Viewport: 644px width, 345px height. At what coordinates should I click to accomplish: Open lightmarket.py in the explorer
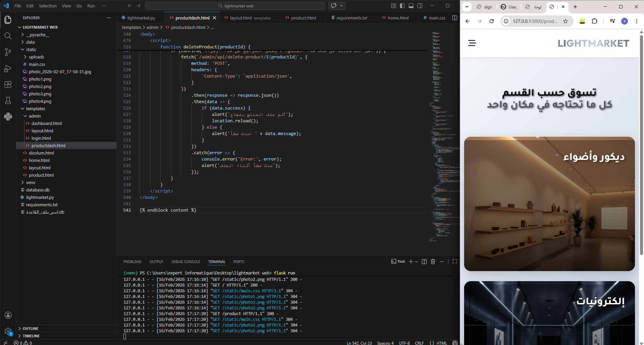coord(40,198)
